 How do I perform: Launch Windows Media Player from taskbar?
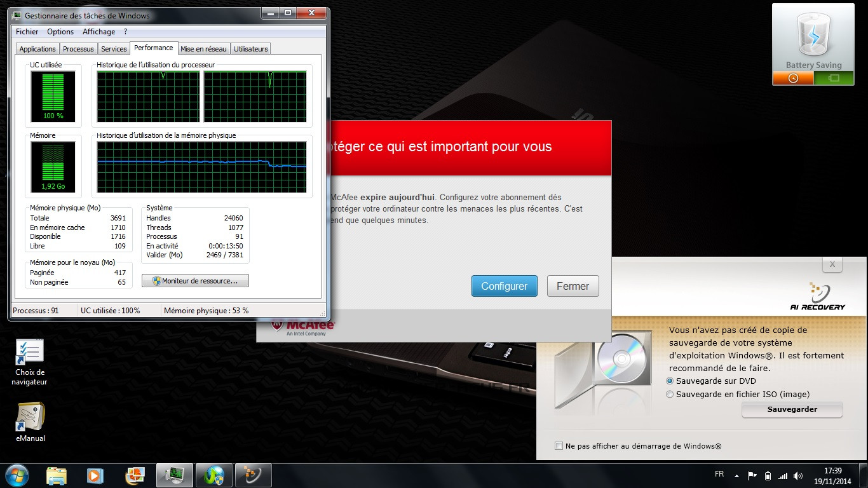pyautogui.click(x=95, y=475)
